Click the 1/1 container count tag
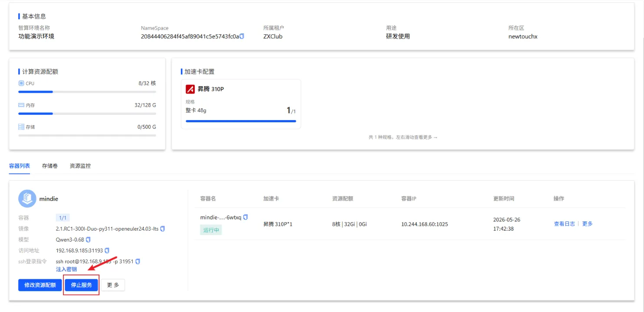This screenshot has height=312, width=644. point(63,218)
